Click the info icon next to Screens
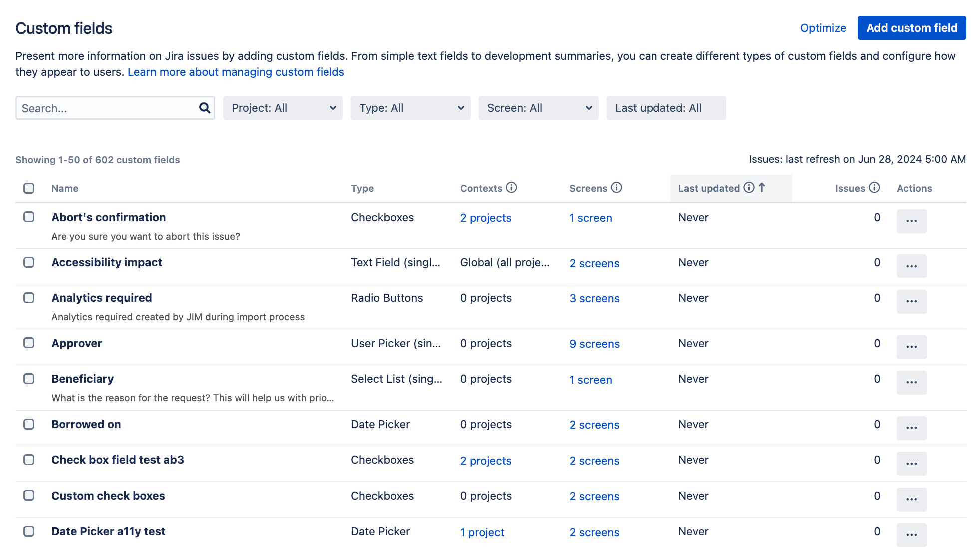Viewport: 980px width, 550px height. 617,188
